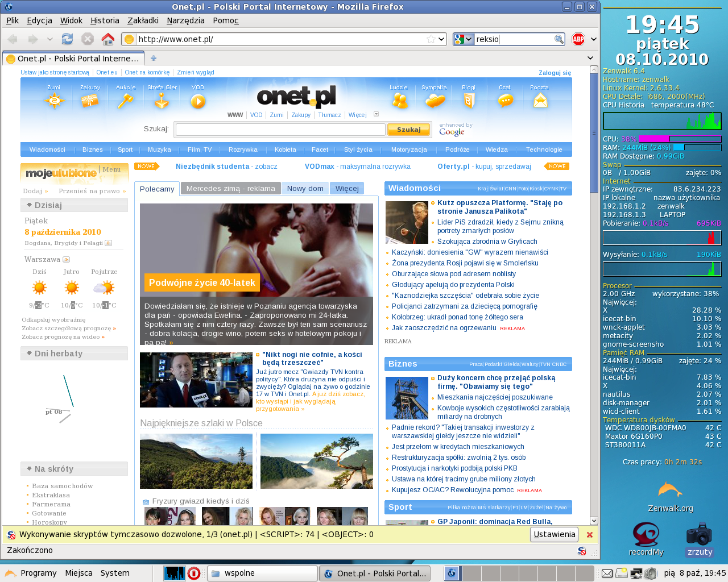Viewport: 728px width, 582px height.
Task: Click the NoScript icon in the status bar
Action: [x=582, y=551]
